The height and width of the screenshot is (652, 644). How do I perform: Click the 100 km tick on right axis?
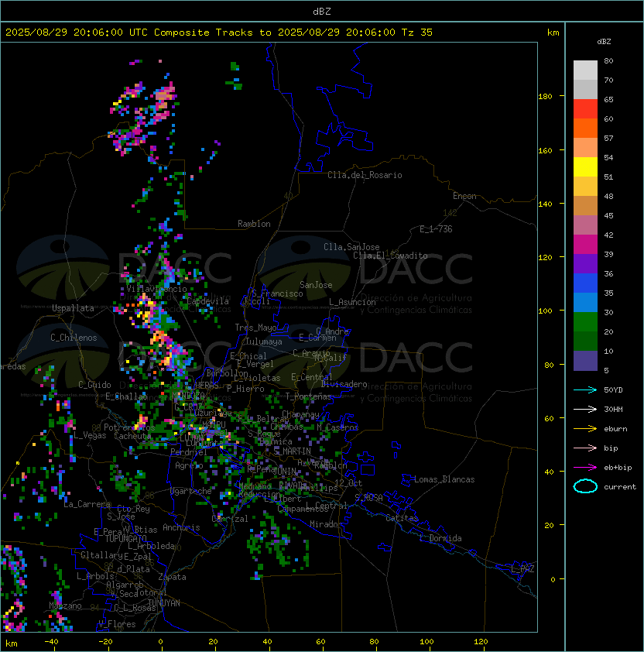tap(545, 311)
